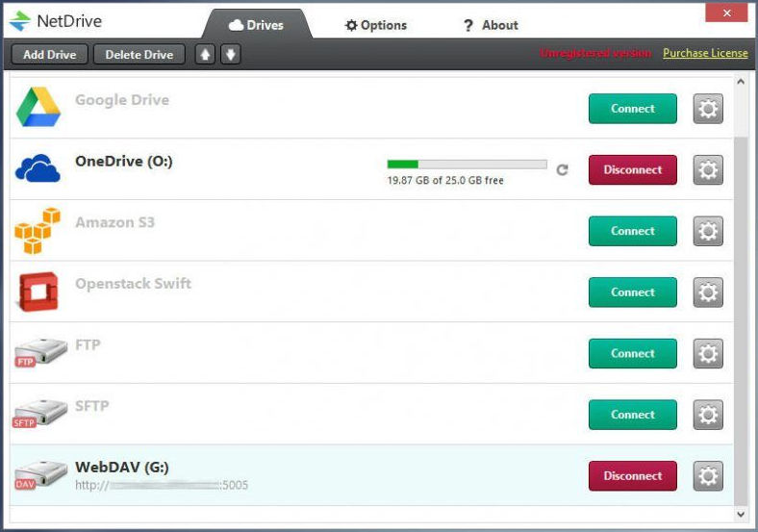The width and height of the screenshot is (758, 532).
Task: Move selected drive down with arrow
Action: point(231,54)
